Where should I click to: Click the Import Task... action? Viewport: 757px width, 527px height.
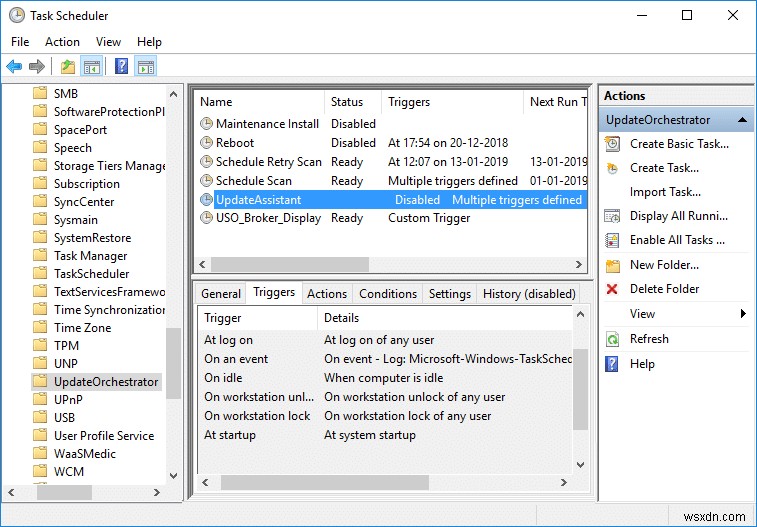coord(665,192)
